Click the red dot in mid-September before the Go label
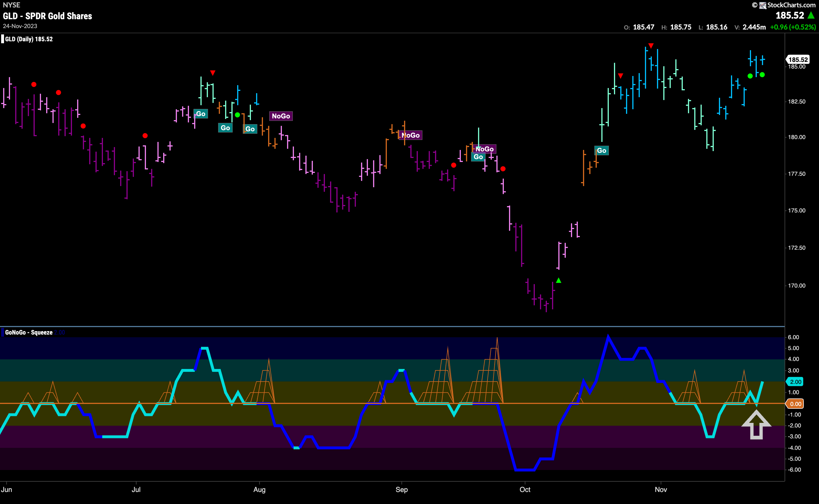The width and height of the screenshot is (819, 504). 453,165
